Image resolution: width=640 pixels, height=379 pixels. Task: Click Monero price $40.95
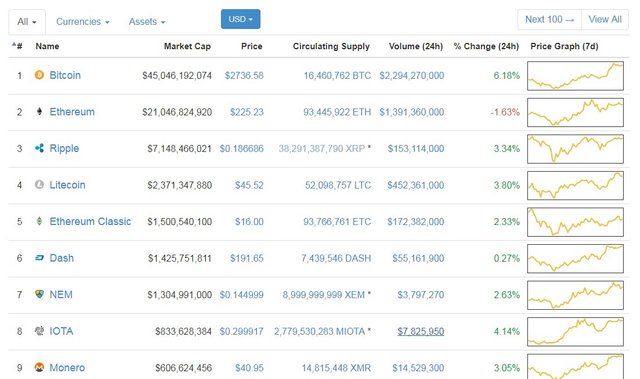pyautogui.click(x=249, y=368)
